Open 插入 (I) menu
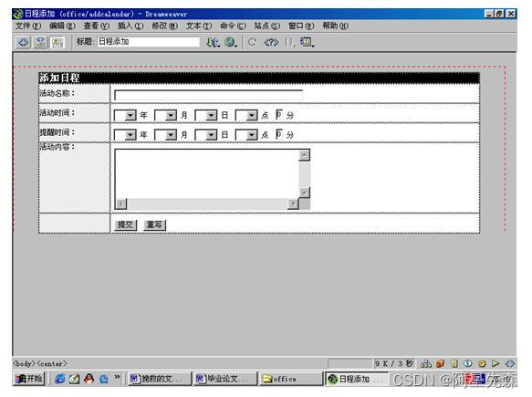Image resolution: width=532 pixels, height=397 pixels. 130,26
